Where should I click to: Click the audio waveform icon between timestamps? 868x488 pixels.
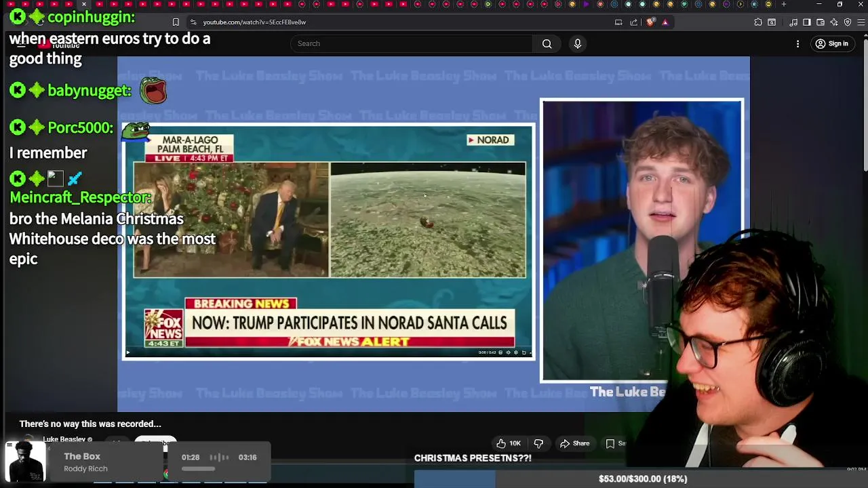pos(218,457)
